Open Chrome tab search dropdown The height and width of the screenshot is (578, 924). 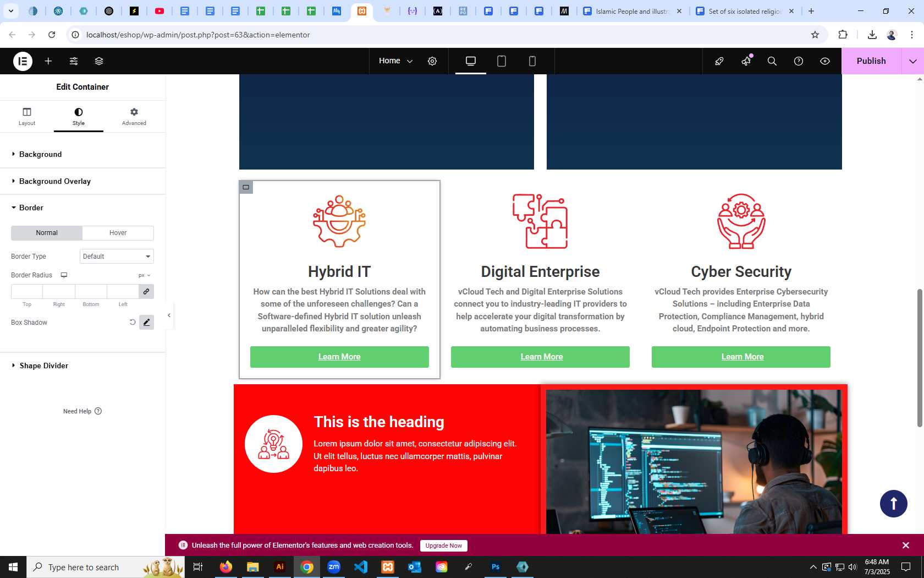click(10, 11)
